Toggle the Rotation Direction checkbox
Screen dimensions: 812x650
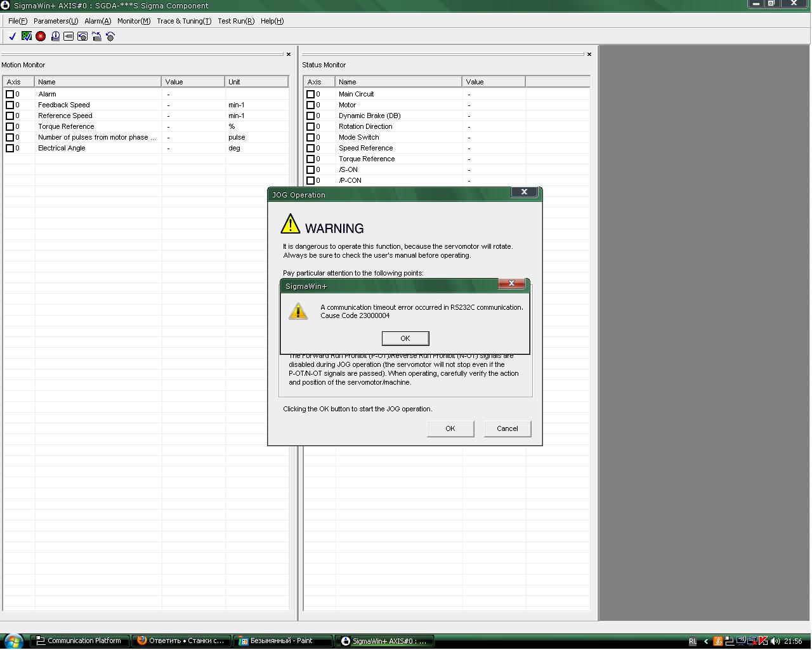310,126
